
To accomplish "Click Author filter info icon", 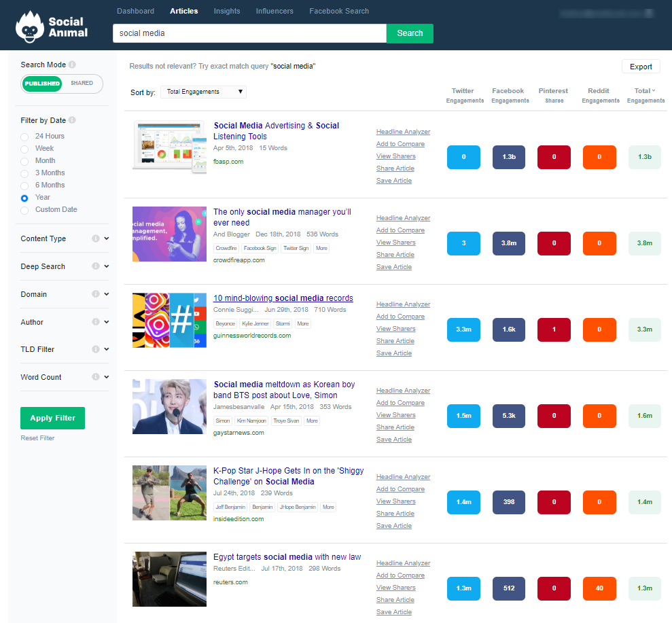I will (96, 322).
